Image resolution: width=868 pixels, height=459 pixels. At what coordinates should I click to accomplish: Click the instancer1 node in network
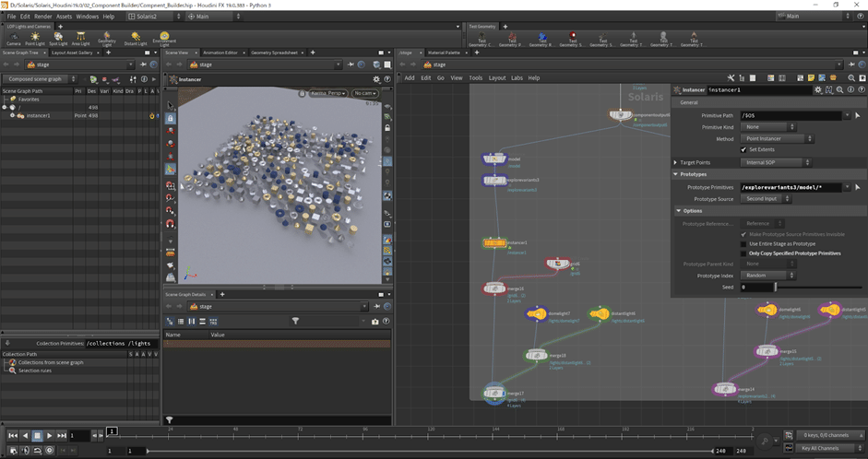point(495,243)
